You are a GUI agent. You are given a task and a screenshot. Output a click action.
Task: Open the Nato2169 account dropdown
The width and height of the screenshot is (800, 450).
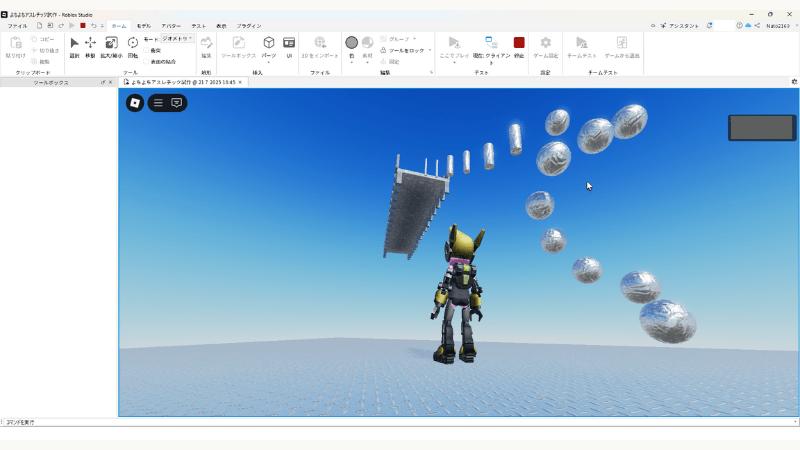point(782,26)
